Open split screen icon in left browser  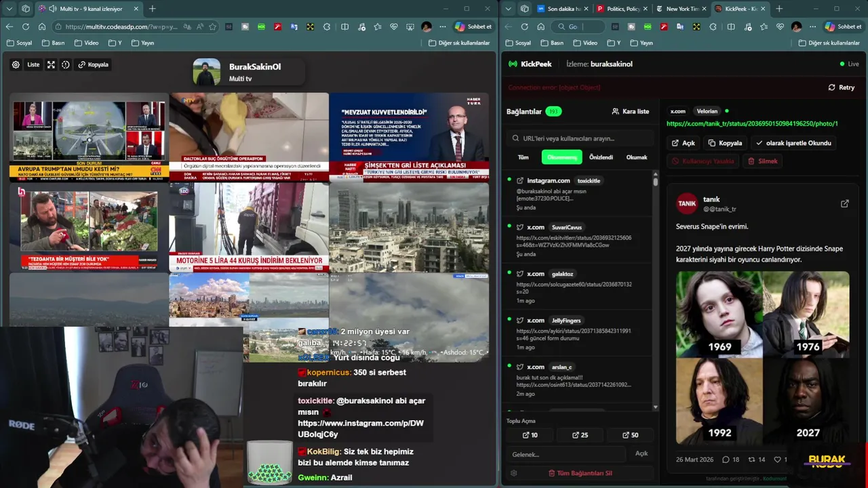344,26
